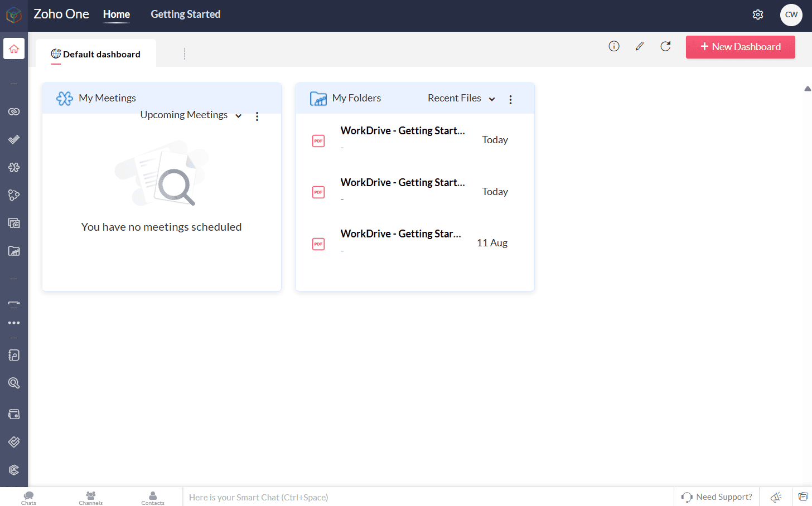Open the 11 Aug WorkDrive PDF file
This screenshot has height=506, width=812.
(x=400, y=234)
